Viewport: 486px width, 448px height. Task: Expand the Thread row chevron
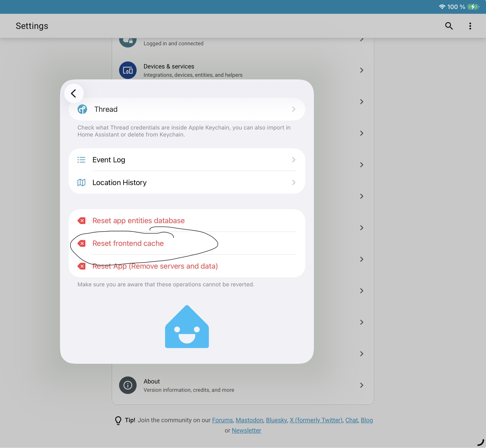(x=294, y=109)
